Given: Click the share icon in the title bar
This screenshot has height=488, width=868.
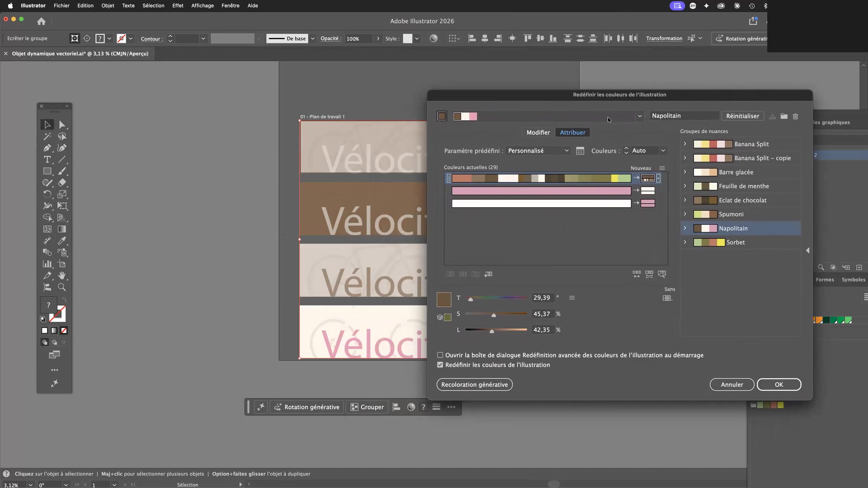Looking at the screenshot, I should (753, 21).
